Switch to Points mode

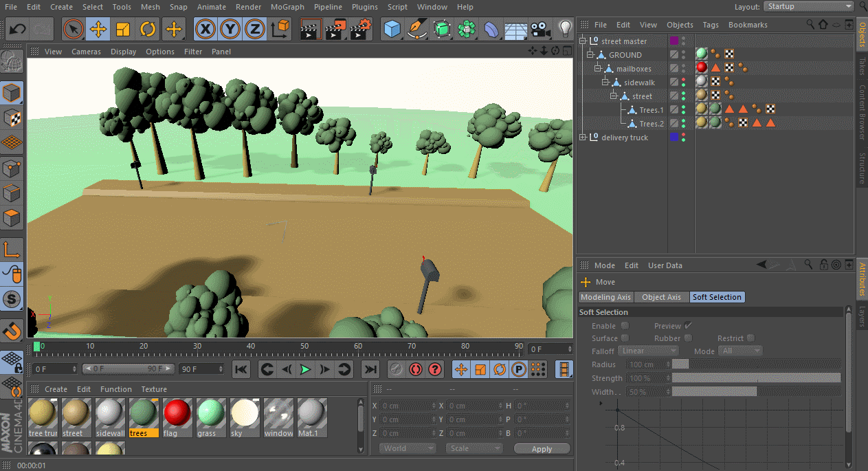(x=13, y=168)
